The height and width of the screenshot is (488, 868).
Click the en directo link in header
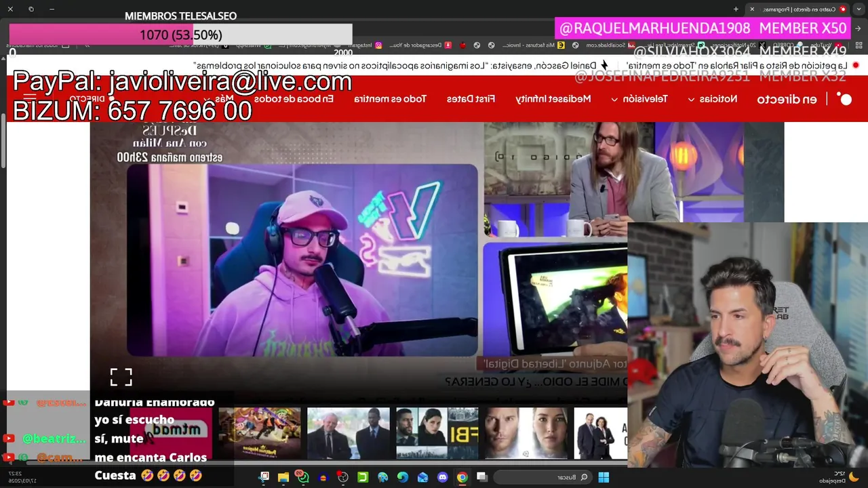787,99
